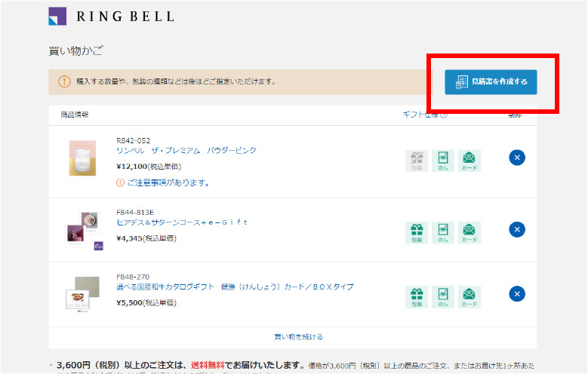Click のし icon for リンベル ザ・プレミアム
Viewport: 588px width, 374px height.
tap(443, 161)
